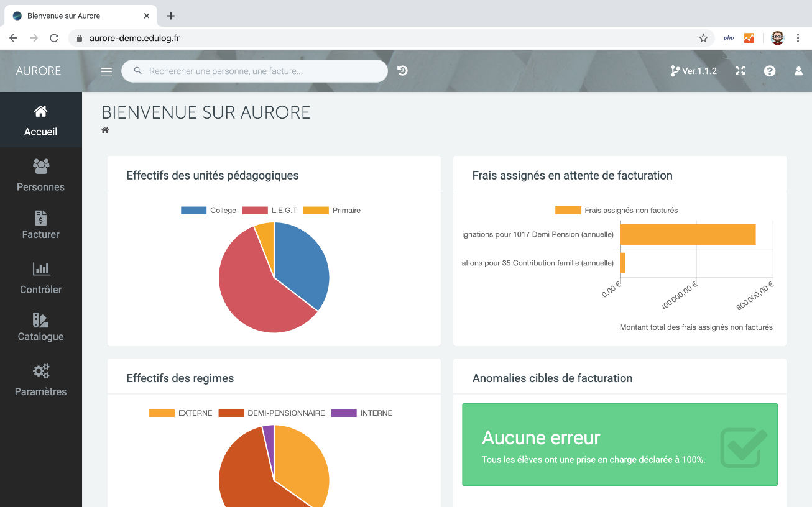Viewport: 812px width, 507px height.
Task: Toggle College legend swatch
Action: 193,211
